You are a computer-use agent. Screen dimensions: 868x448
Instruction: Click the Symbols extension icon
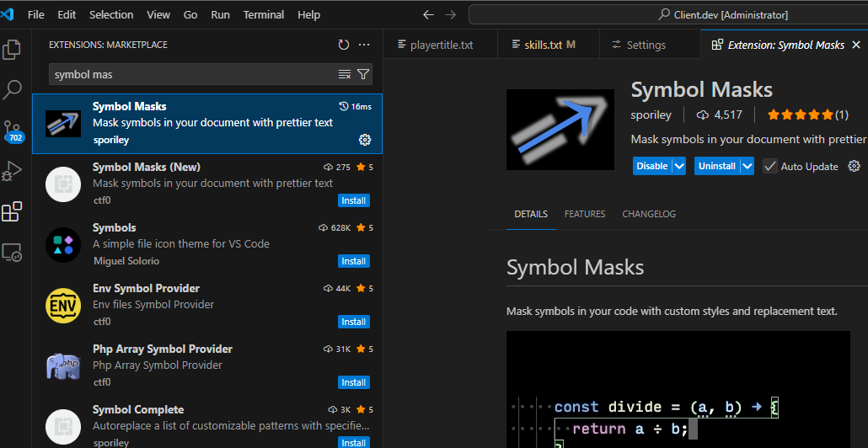point(63,244)
